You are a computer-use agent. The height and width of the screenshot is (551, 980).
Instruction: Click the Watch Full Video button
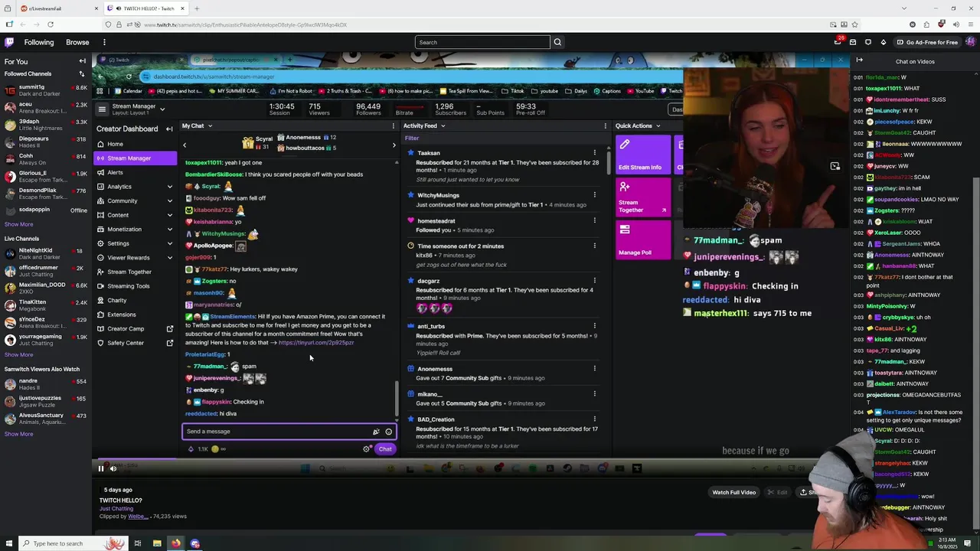click(734, 492)
